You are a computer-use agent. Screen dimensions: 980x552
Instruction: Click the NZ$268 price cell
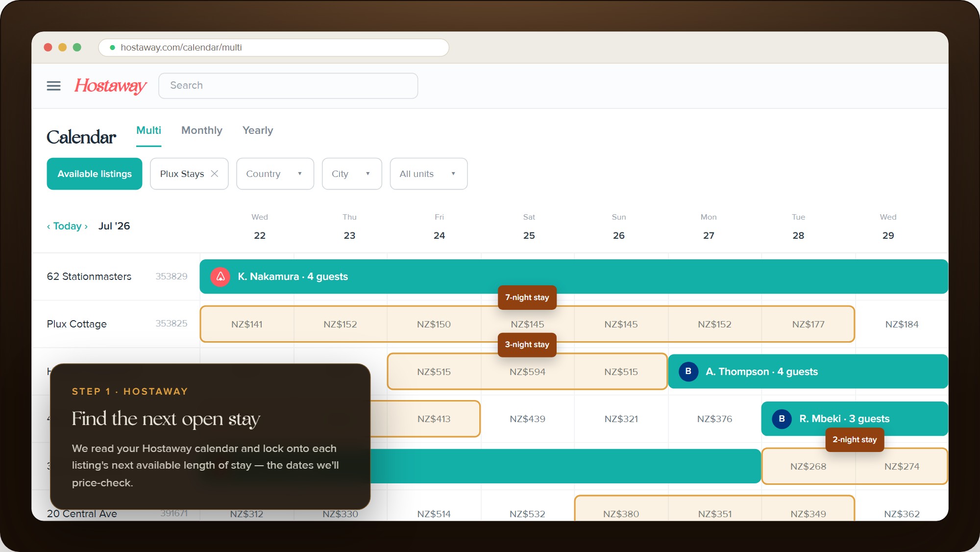tap(808, 466)
